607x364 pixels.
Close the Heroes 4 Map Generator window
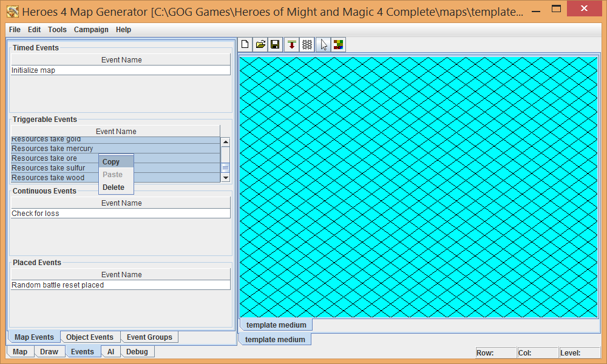pyautogui.click(x=584, y=8)
